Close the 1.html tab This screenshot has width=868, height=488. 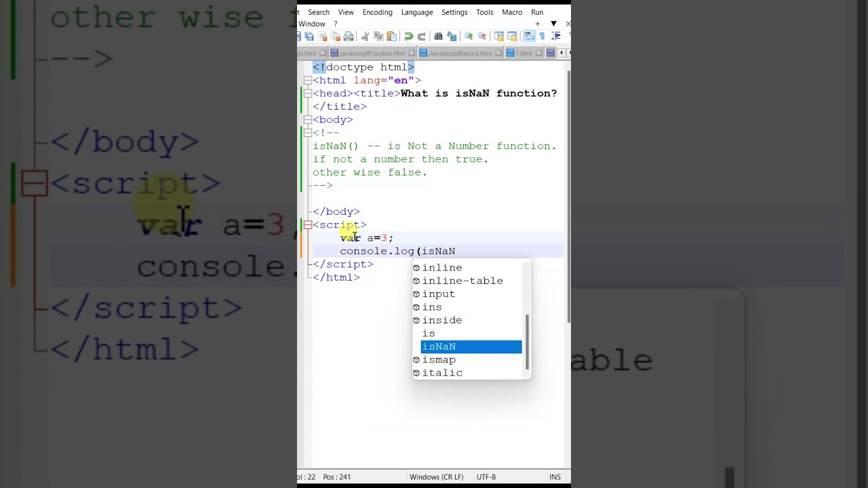pos(539,53)
